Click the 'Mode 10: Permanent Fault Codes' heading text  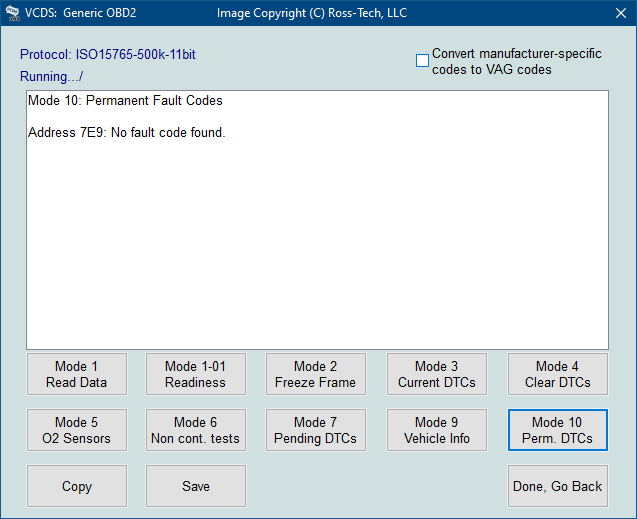point(125,101)
